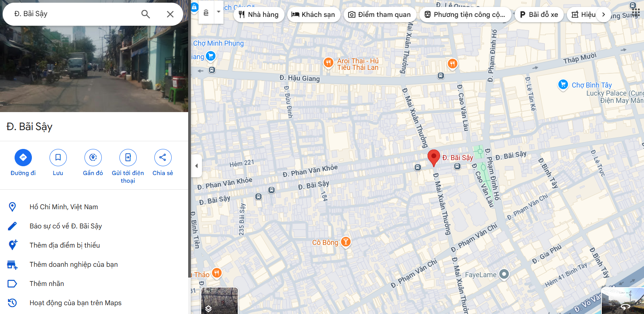Click the Đường đi directions icon

(x=23, y=157)
